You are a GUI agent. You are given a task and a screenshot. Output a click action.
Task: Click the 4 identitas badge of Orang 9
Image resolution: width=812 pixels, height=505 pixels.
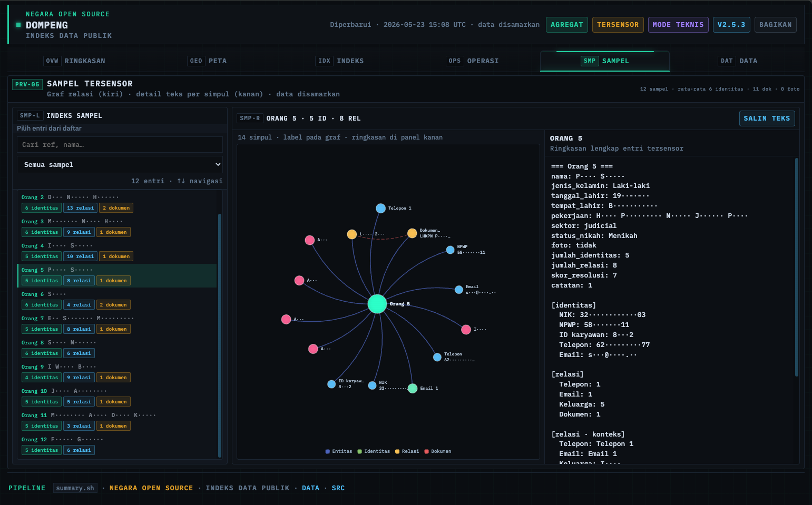pos(42,378)
